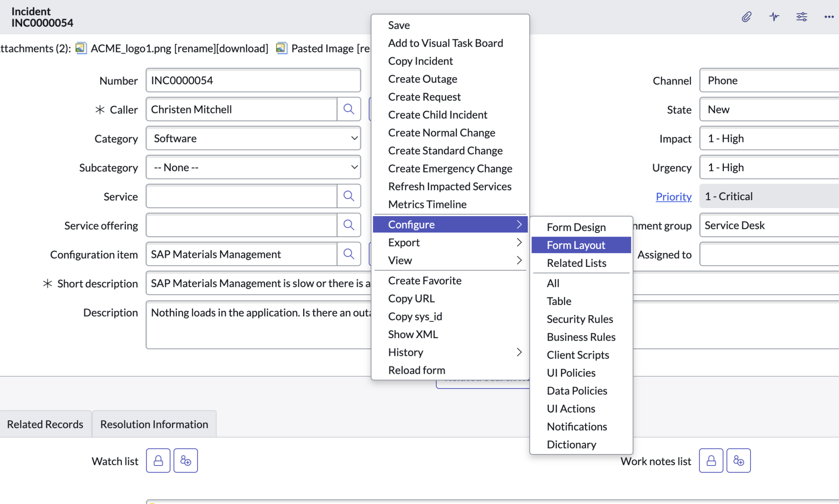This screenshot has height=504, width=839.
Task: Open the ellipsis more options icon
Action: coord(829,17)
